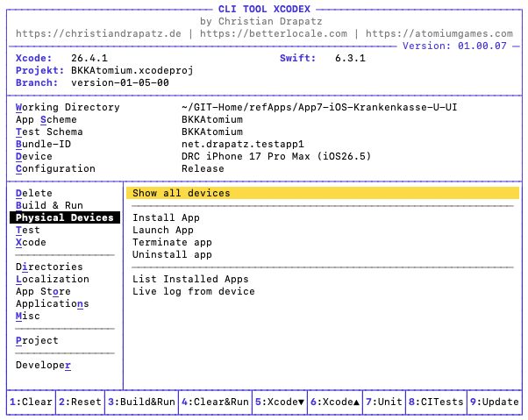528x420 pixels.
Task: Select the Test Schema setting
Action: (49, 132)
